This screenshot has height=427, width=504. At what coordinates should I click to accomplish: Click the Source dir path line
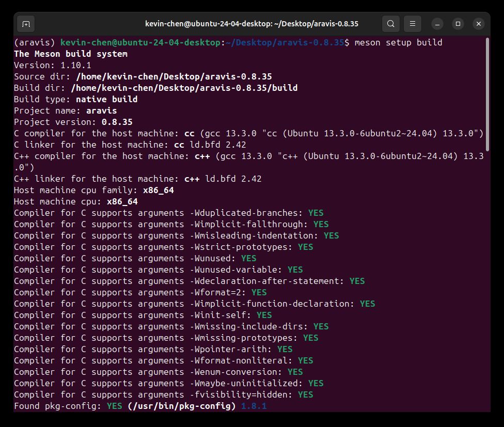coord(143,76)
